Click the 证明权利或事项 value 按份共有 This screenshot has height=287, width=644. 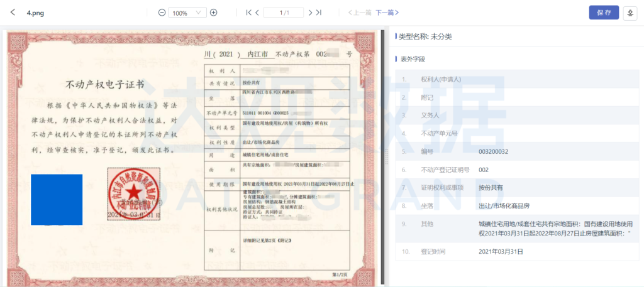(x=491, y=187)
